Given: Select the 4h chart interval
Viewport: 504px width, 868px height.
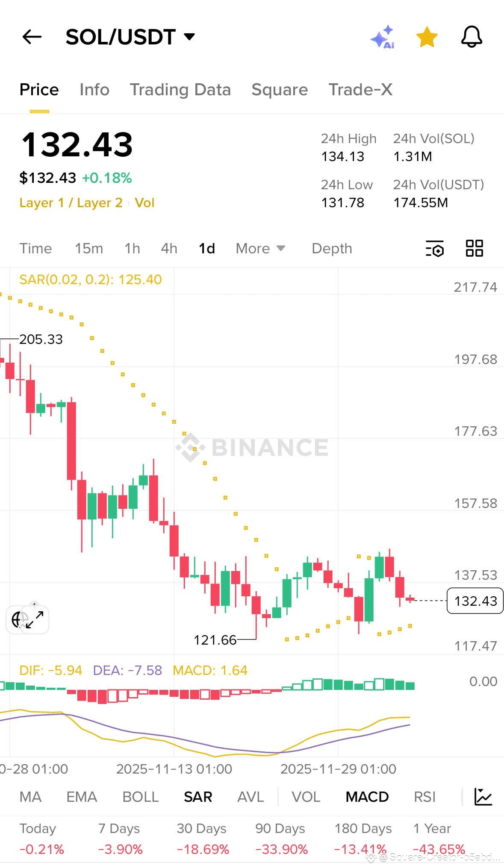Looking at the screenshot, I should [x=169, y=249].
